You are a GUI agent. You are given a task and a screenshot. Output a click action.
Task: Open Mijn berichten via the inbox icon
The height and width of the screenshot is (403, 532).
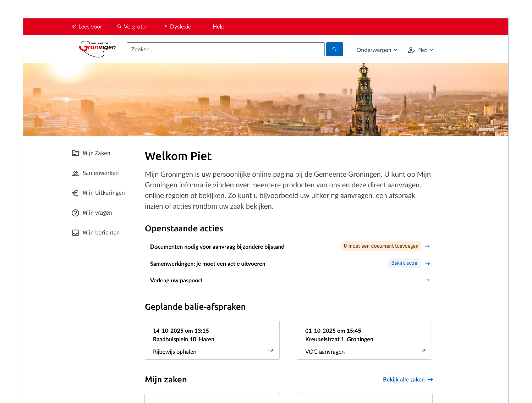click(75, 232)
